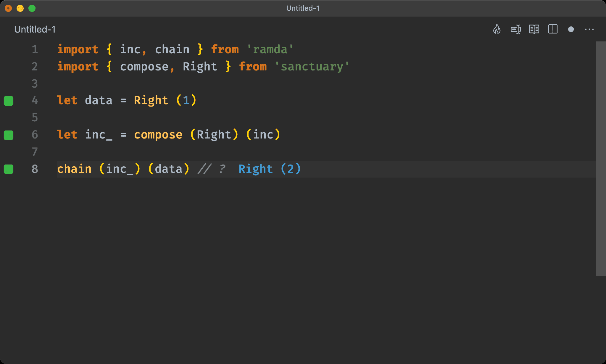606x364 pixels.
Task: Click 'compose' call on line 6
Action: (x=158, y=135)
